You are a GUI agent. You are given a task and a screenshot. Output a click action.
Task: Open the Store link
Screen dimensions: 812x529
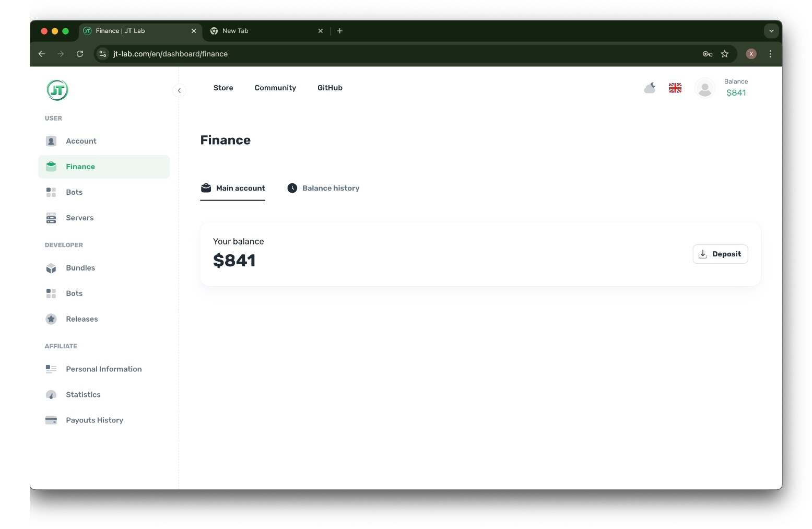click(223, 88)
